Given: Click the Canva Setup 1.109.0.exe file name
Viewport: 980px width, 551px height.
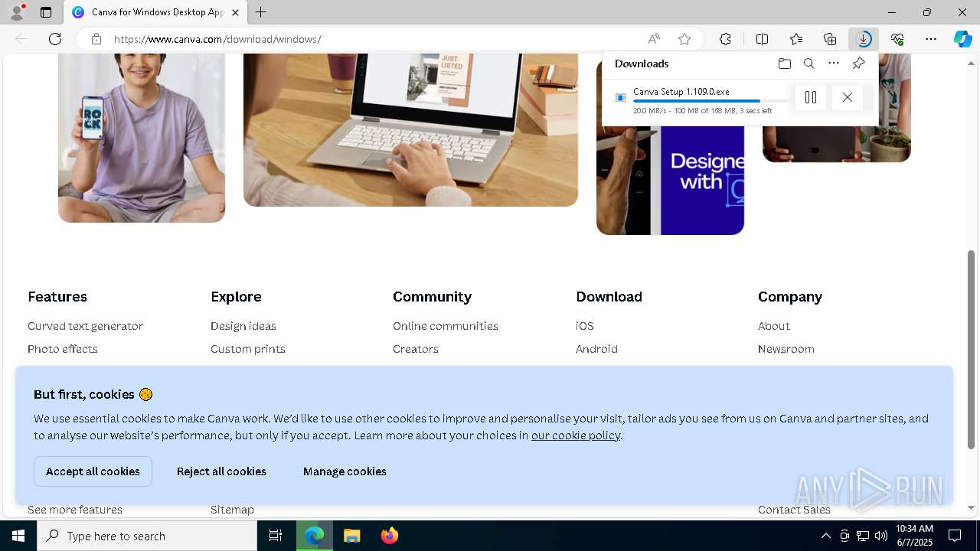Looking at the screenshot, I should (x=681, y=91).
